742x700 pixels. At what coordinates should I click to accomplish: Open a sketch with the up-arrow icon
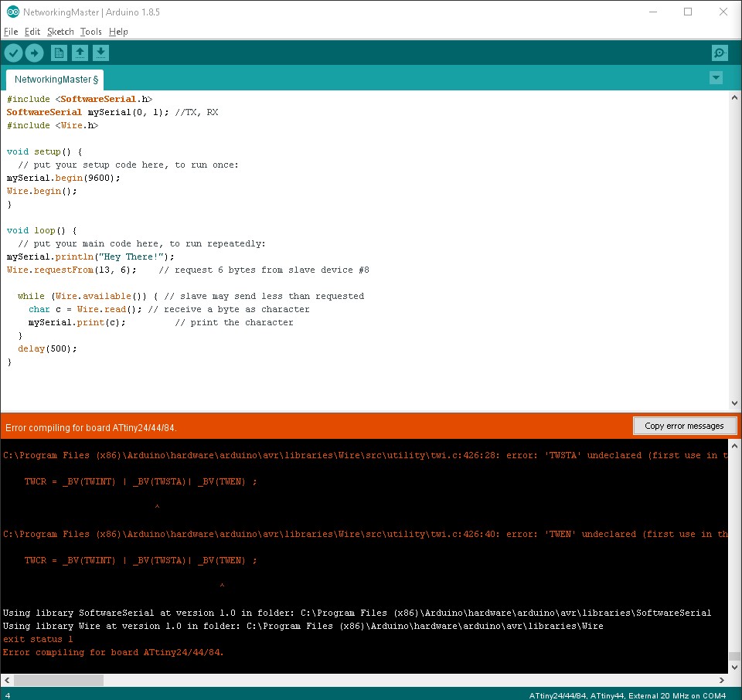point(80,53)
